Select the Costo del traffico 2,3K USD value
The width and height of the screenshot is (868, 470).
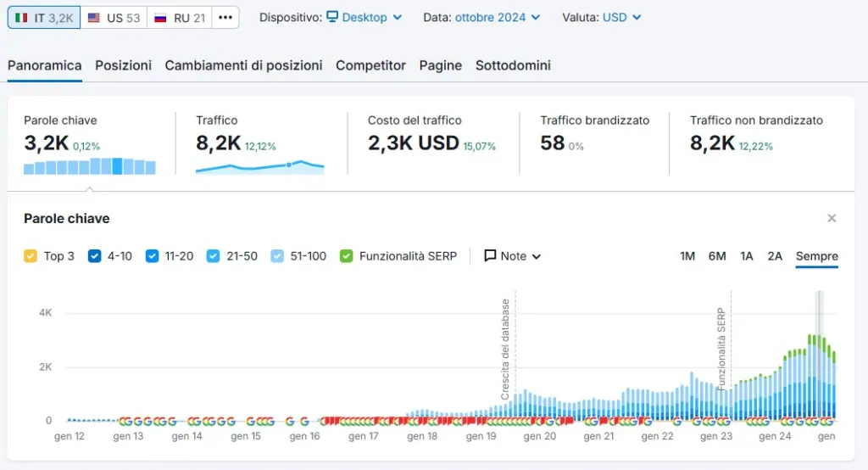tap(414, 143)
